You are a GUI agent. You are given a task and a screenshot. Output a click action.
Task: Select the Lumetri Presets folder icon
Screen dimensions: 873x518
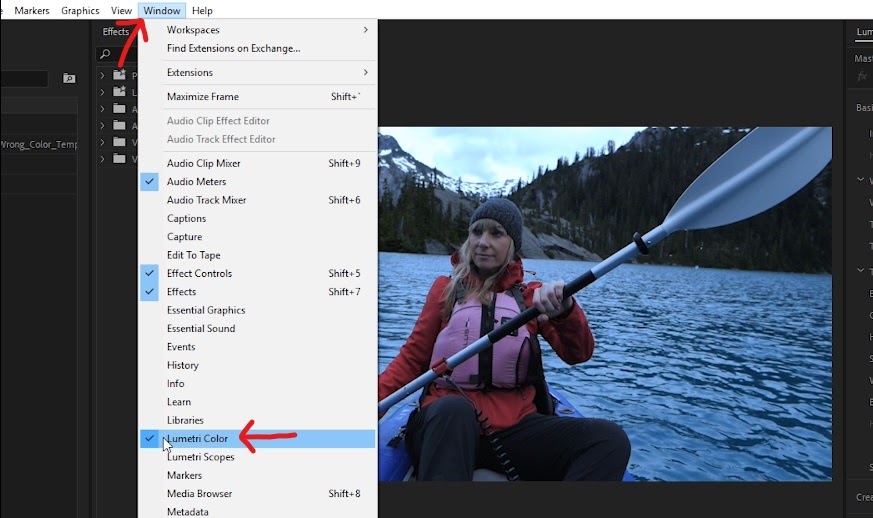(119, 91)
